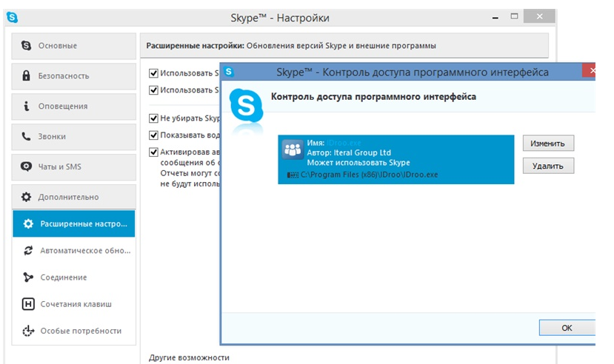Go to Звонки settings
This screenshot has height=364, width=614.
pyautogui.click(x=73, y=136)
